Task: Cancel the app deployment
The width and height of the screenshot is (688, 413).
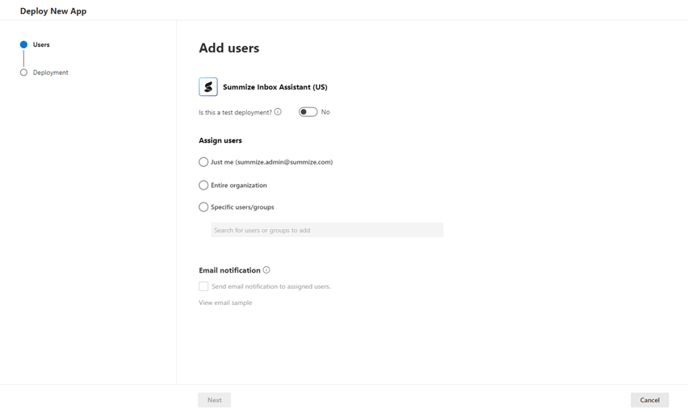Action: 649,400
